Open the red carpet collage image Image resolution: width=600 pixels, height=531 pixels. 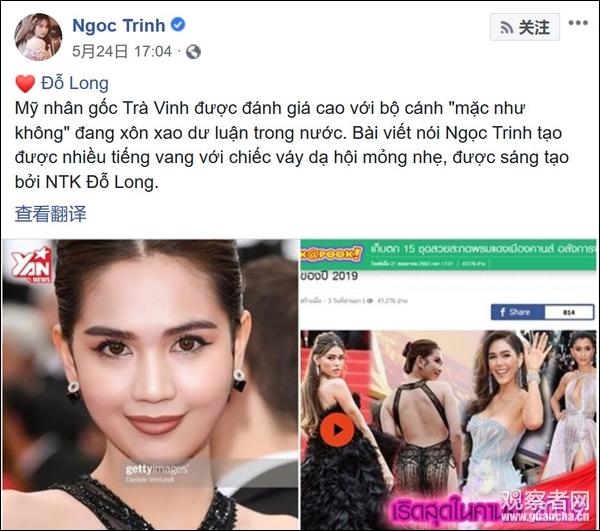coord(448,430)
